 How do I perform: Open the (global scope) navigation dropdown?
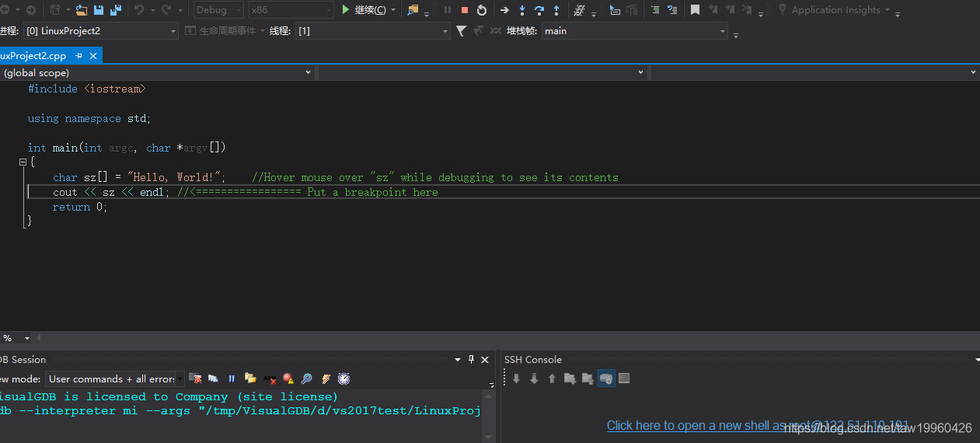pyautogui.click(x=158, y=72)
